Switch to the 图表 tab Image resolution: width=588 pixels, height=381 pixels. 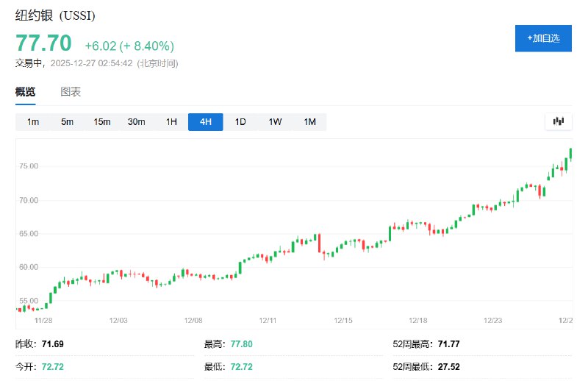point(71,92)
